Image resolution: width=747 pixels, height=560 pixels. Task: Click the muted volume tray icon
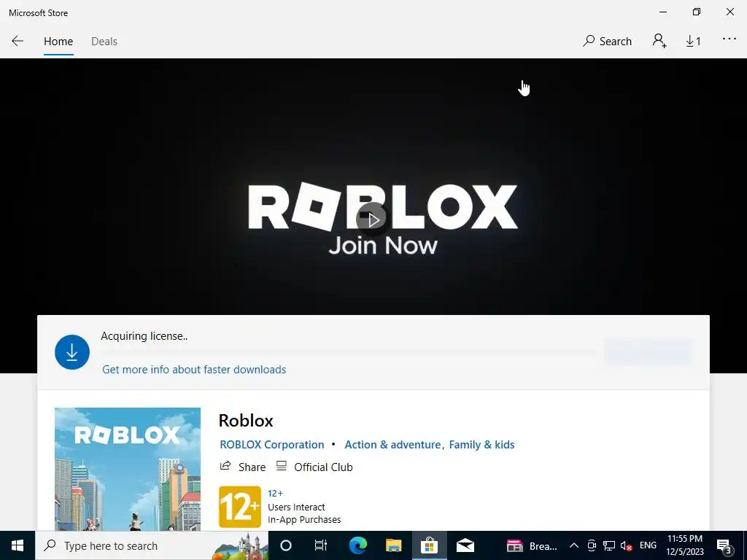(626, 545)
